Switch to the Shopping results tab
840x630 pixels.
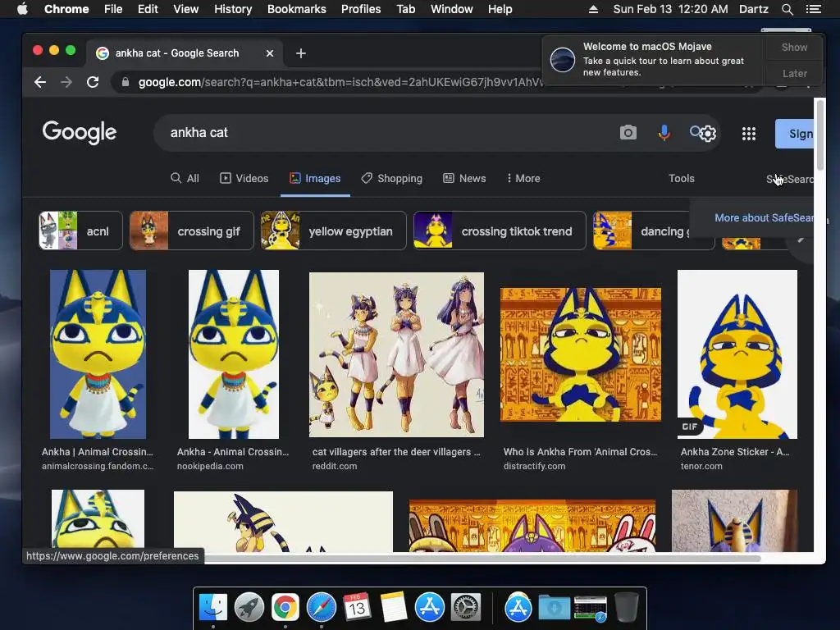pyautogui.click(x=391, y=178)
